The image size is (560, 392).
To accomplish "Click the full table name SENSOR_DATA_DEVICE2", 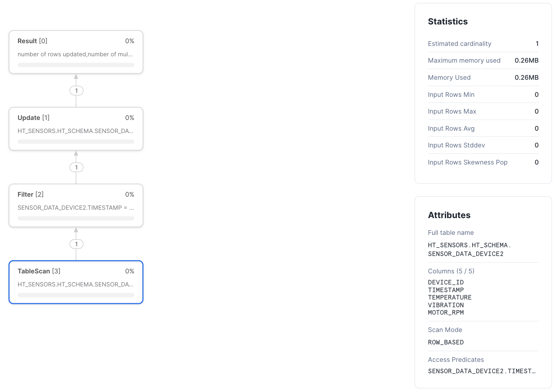I will click(466, 254).
